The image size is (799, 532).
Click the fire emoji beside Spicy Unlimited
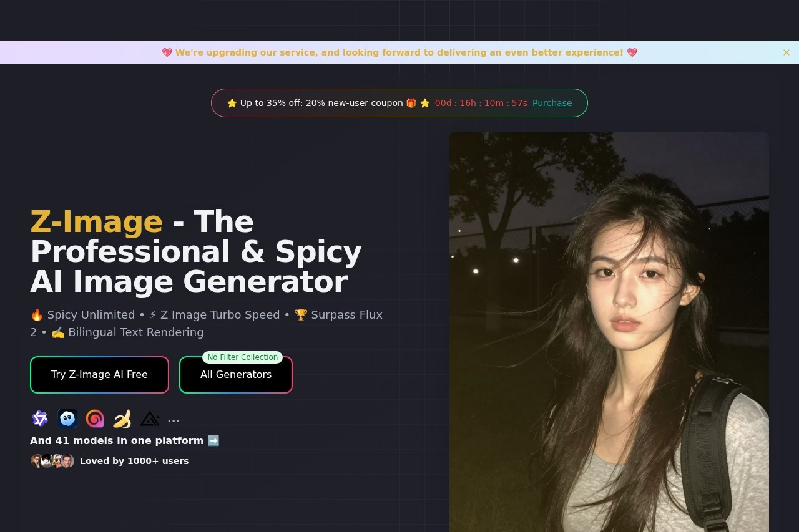tap(37, 314)
